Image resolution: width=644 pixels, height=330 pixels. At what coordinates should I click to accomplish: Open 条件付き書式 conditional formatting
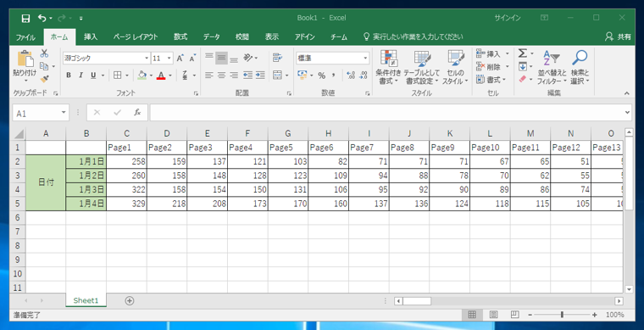pyautogui.click(x=388, y=68)
